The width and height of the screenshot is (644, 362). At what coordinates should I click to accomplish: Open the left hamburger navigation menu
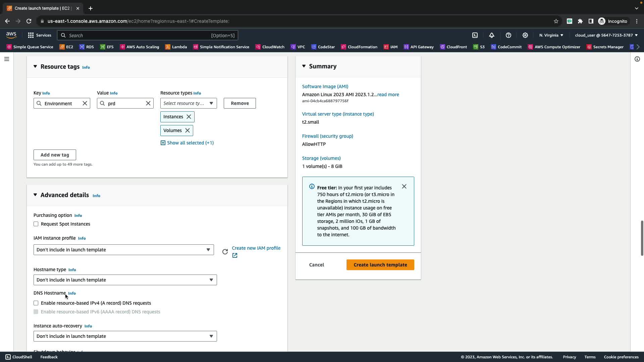[7, 59]
